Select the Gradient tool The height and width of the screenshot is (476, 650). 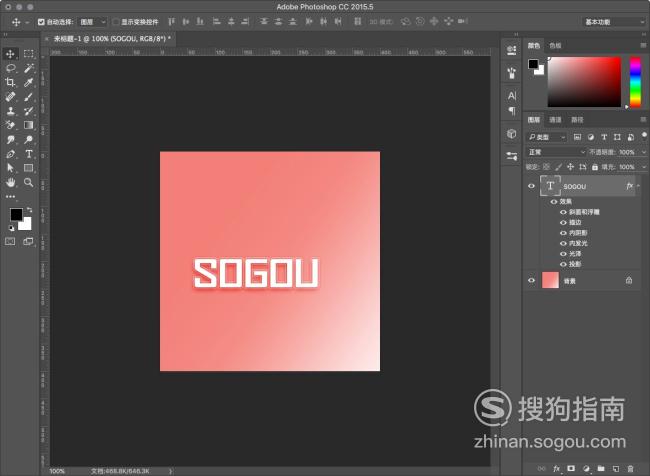click(28, 125)
